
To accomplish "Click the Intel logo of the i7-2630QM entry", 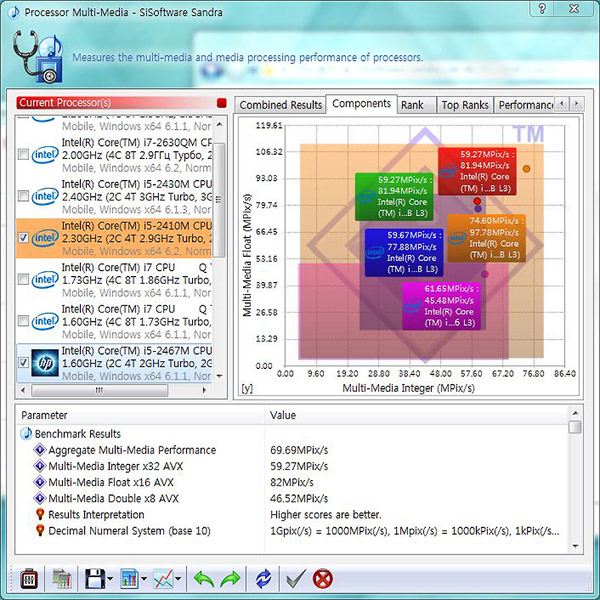I will pos(45,155).
